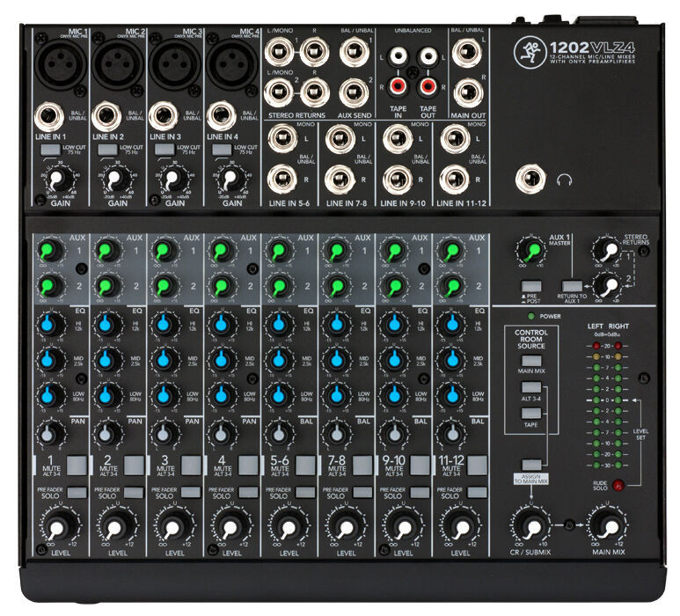Click the LINE IN 4 quarter-inch jack

(221, 116)
